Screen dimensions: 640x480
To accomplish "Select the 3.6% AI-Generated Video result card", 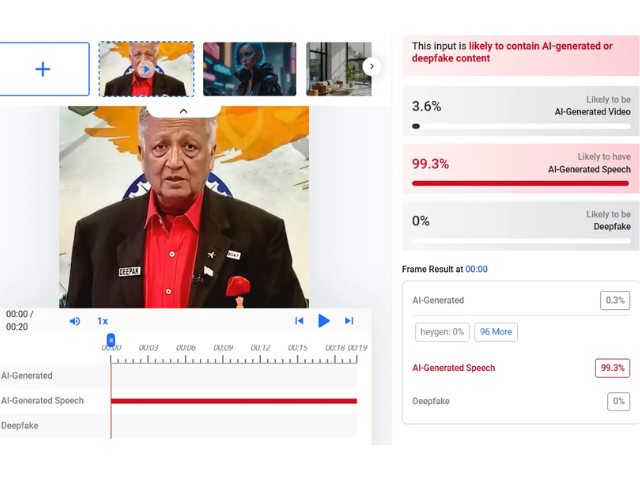I will point(521,111).
